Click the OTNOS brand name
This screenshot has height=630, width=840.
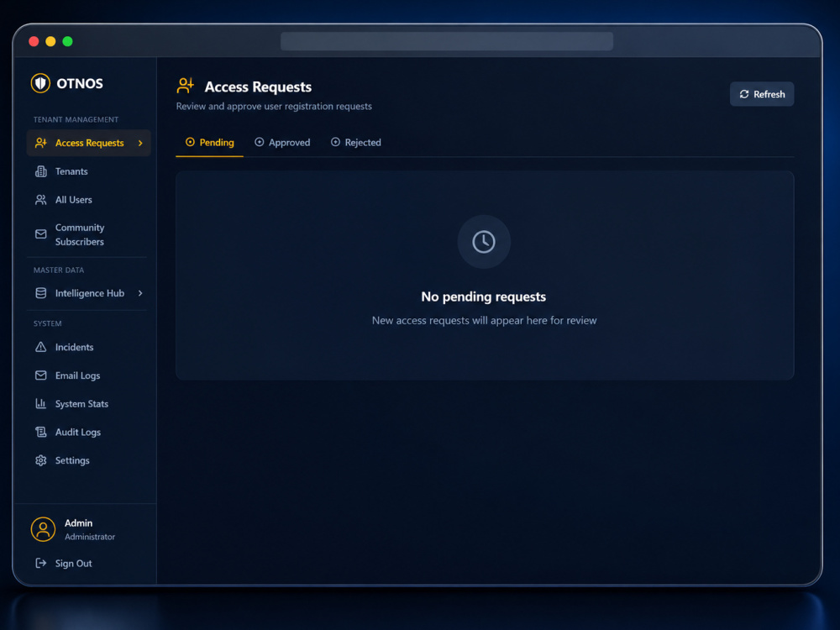pos(80,83)
